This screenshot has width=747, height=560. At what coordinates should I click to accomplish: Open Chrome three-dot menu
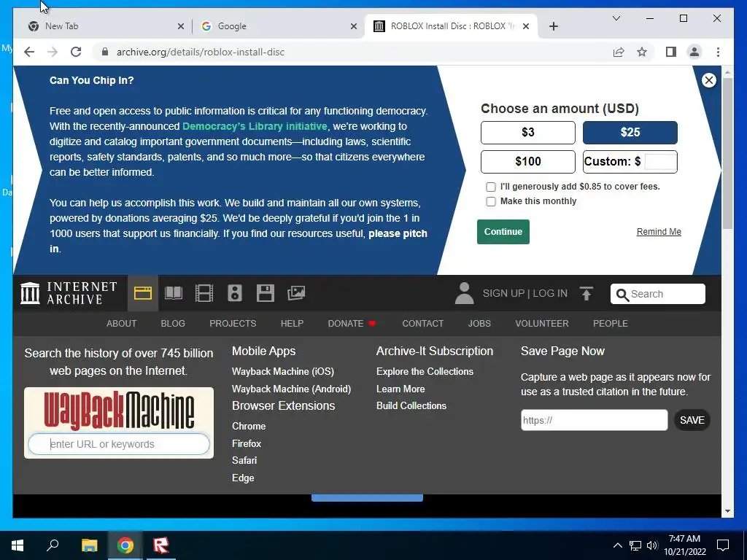pyautogui.click(x=718, y=52)
